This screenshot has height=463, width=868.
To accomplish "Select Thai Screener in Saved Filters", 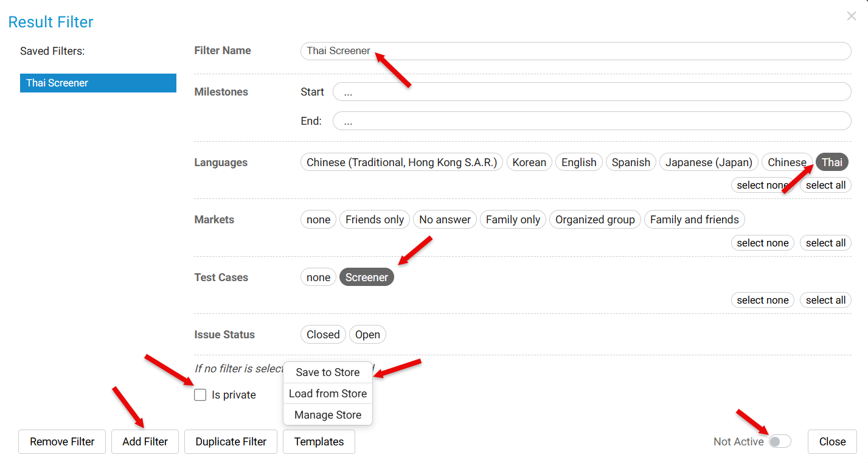I will click(x=98, y=83).
